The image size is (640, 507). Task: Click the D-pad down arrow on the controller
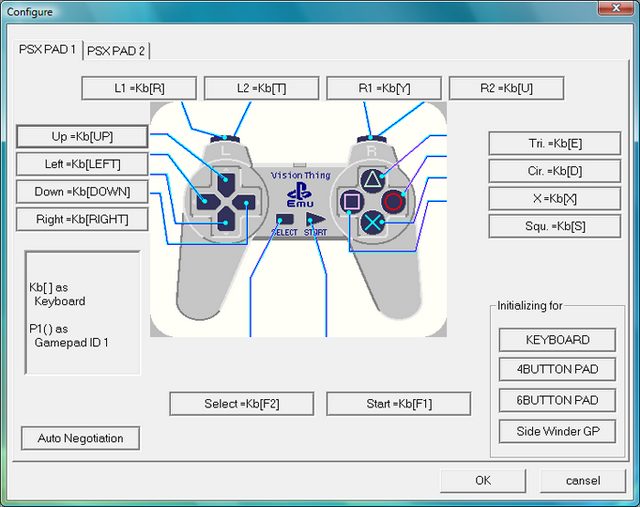click(x=226, y=220)
